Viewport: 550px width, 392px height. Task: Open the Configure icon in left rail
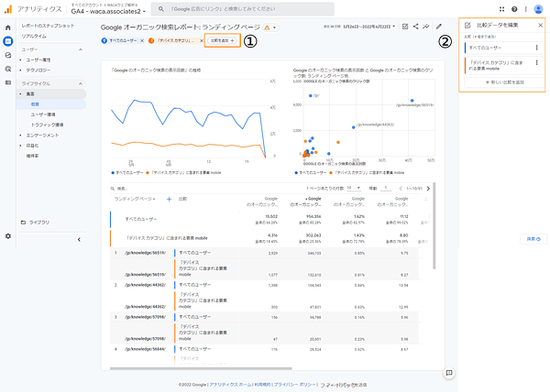(7, 82)
